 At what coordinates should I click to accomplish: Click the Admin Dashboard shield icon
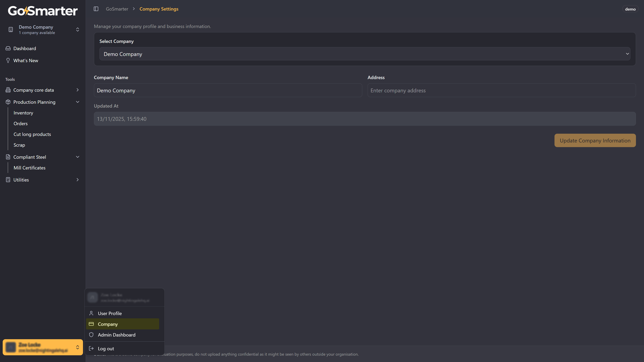pyautogui.click(x=91, y=335)
